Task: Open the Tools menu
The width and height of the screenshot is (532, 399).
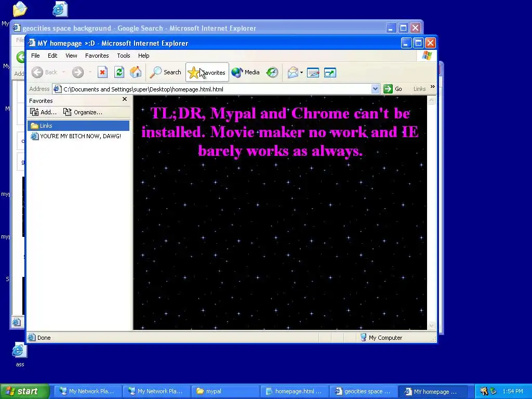Action: click(x=124, y=56)
